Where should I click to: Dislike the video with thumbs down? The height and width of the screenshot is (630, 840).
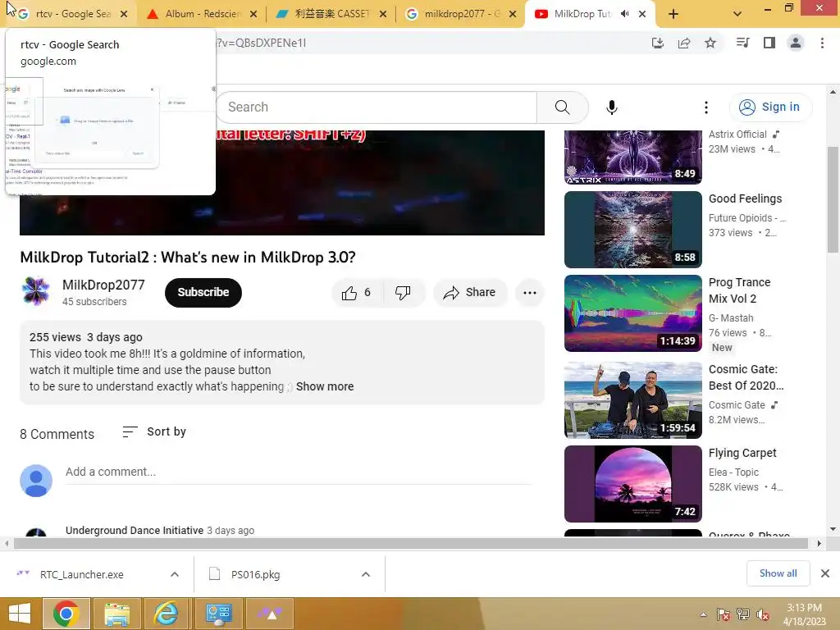(x=404, y=293)
